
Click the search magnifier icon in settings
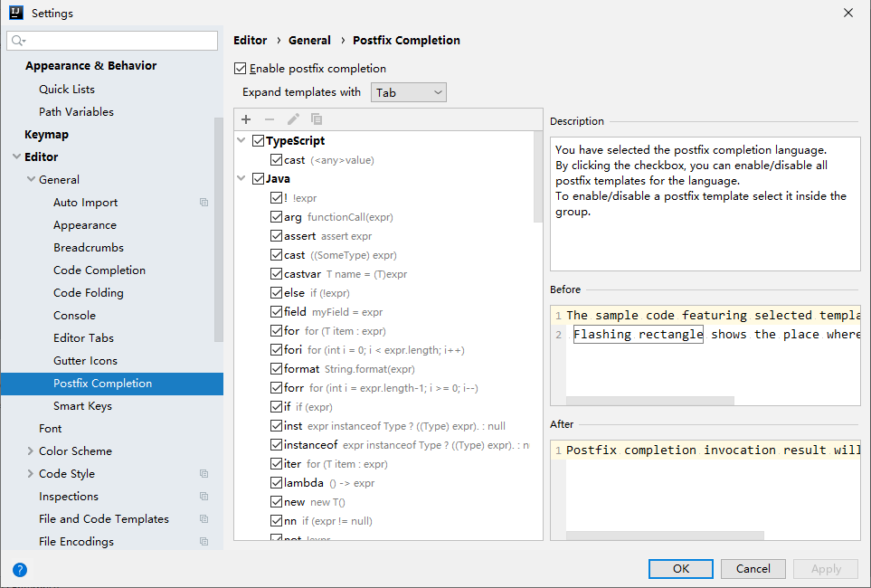(16, 41)
